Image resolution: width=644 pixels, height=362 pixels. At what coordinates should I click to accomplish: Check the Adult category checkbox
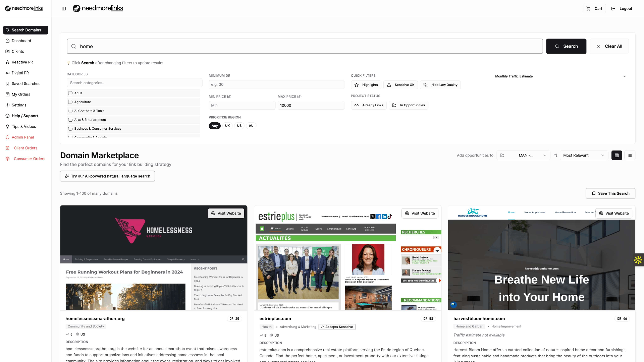tap(70, 93)
